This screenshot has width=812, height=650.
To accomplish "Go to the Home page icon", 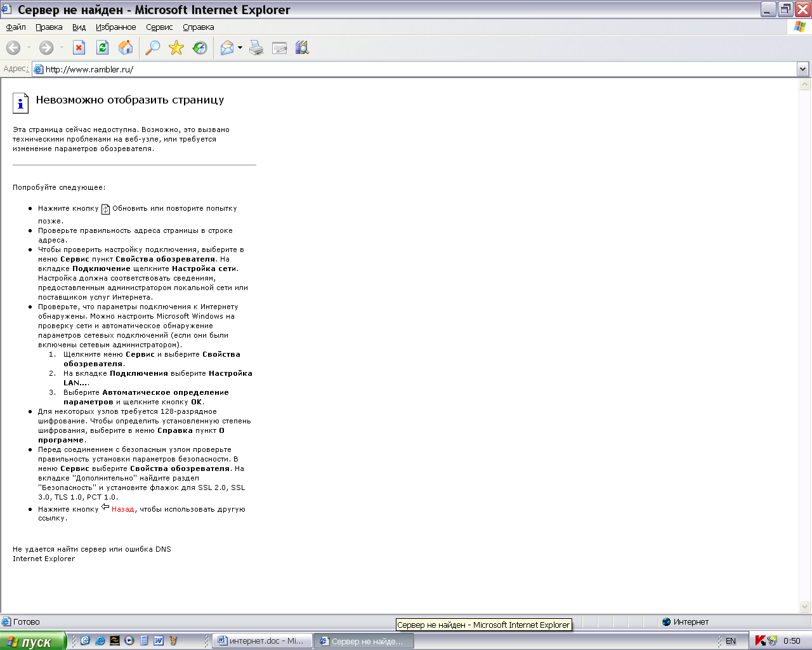I will (x=126, y=48).
